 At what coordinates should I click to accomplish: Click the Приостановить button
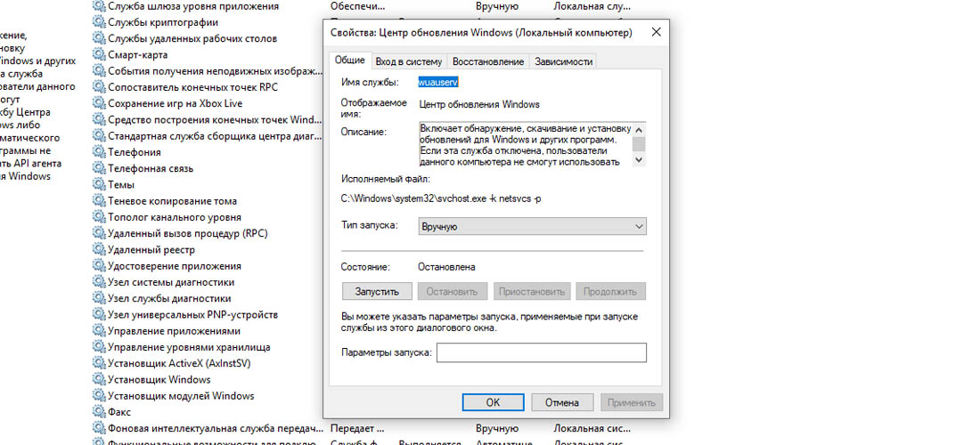coord(533,291)
